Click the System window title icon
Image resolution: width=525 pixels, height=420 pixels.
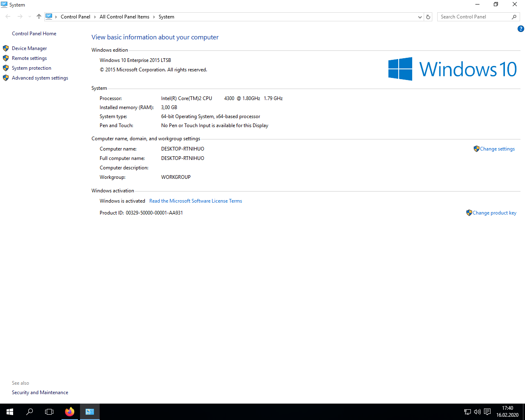pos(4,5)
